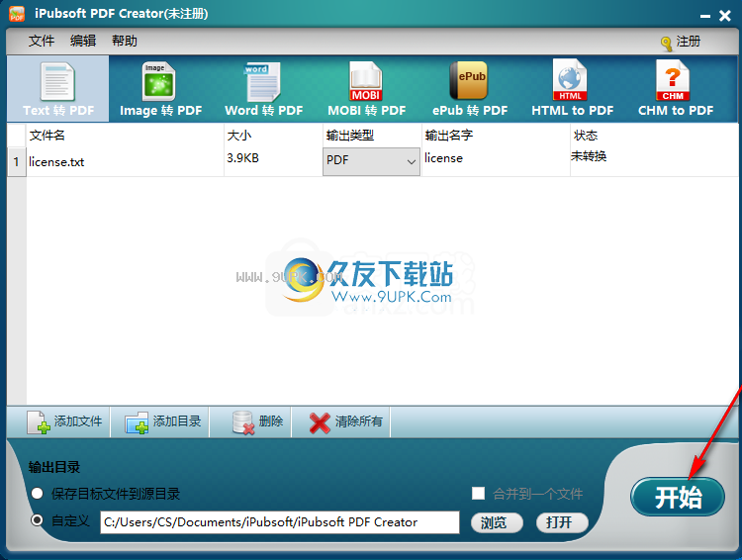Screen dimensions: 742x560
Task: Click the 大小 column header
Action: coord(273,136)
